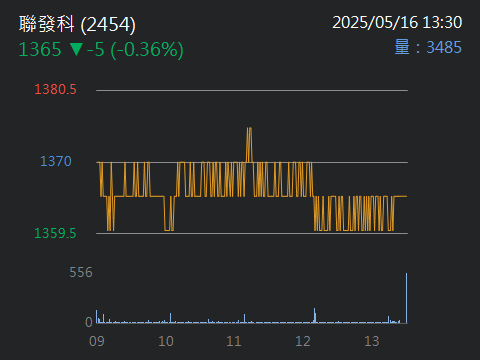
Task: Click the upper limit price 1380.5
Action: pyautogui.click(x=55, y=89)
